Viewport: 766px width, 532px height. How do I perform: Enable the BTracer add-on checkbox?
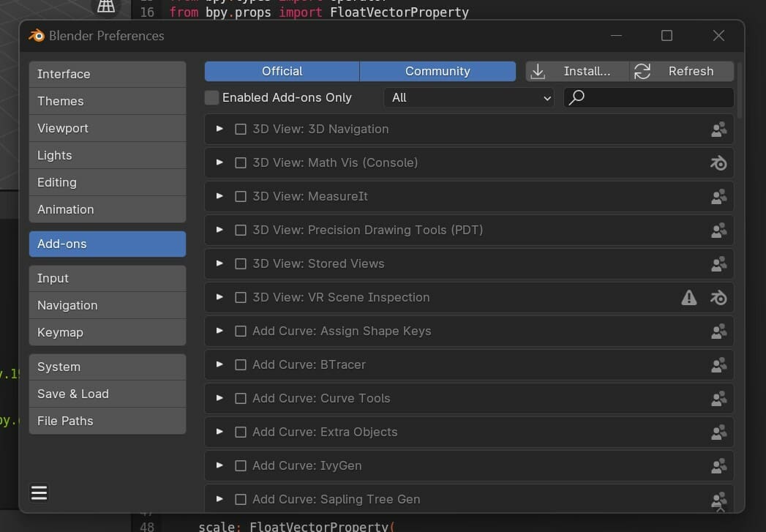pos(241,365)
